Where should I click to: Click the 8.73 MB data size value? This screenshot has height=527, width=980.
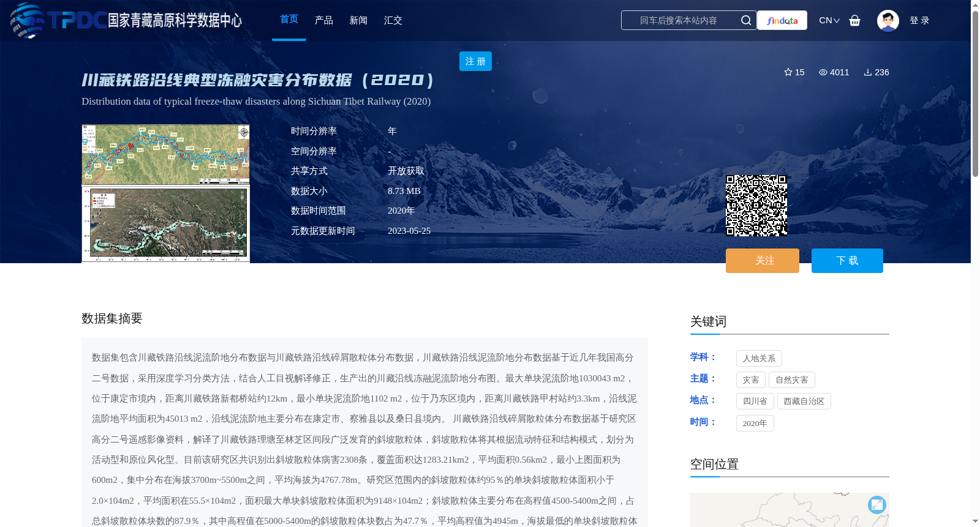tap(404, 191)
